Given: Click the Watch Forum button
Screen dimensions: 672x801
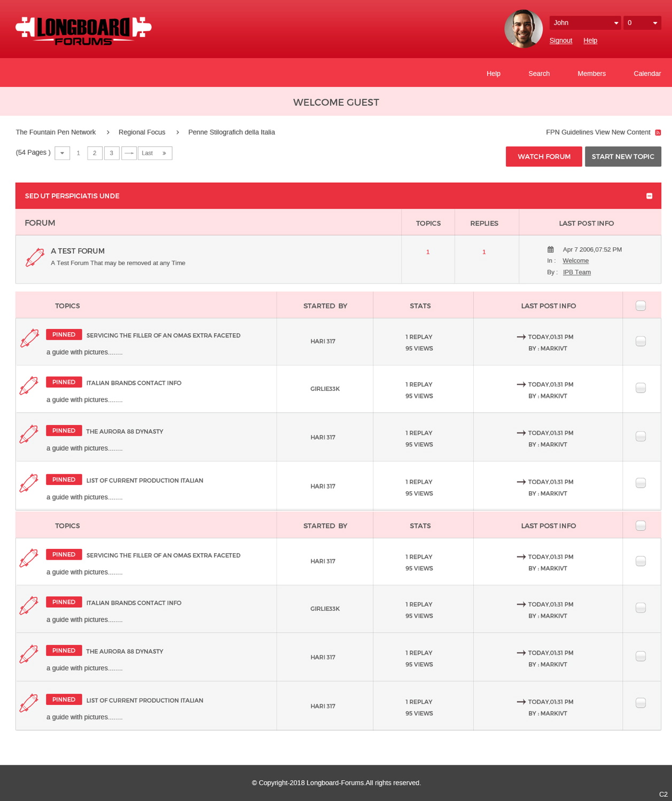Looking at the screenshot, I should (x=544, y=156).
